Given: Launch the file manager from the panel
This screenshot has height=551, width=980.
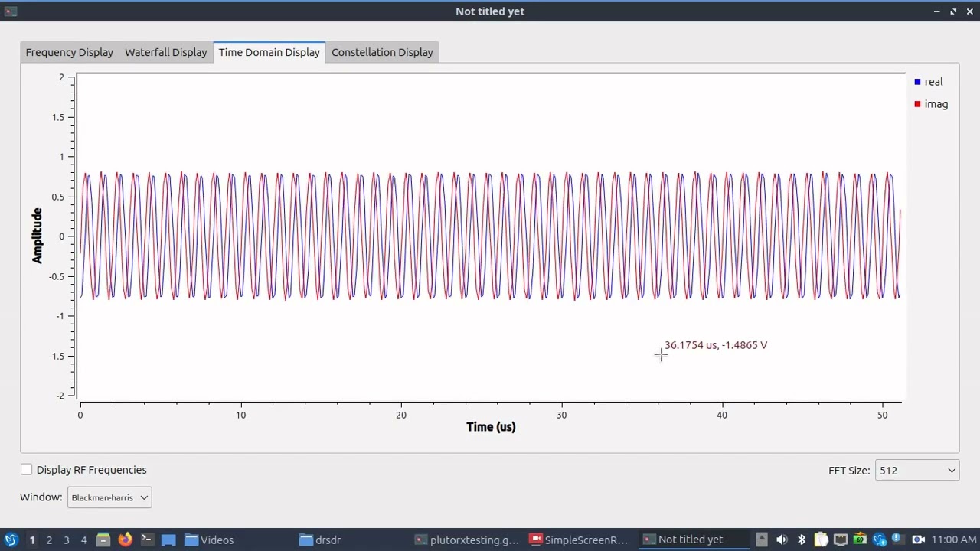Looking at the screenshot, I should click(103, 540).
